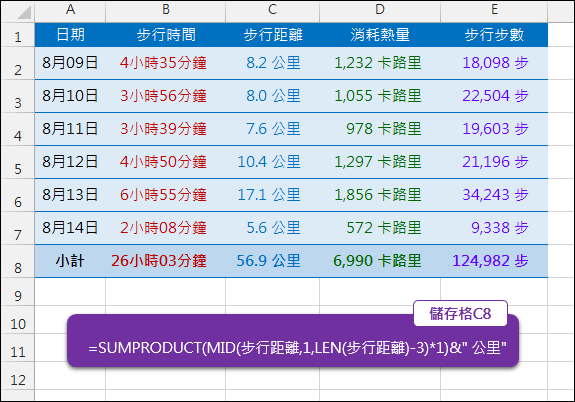Select row 7 header
The width and height of the screenshot is (575, 402).
[18, 228]
